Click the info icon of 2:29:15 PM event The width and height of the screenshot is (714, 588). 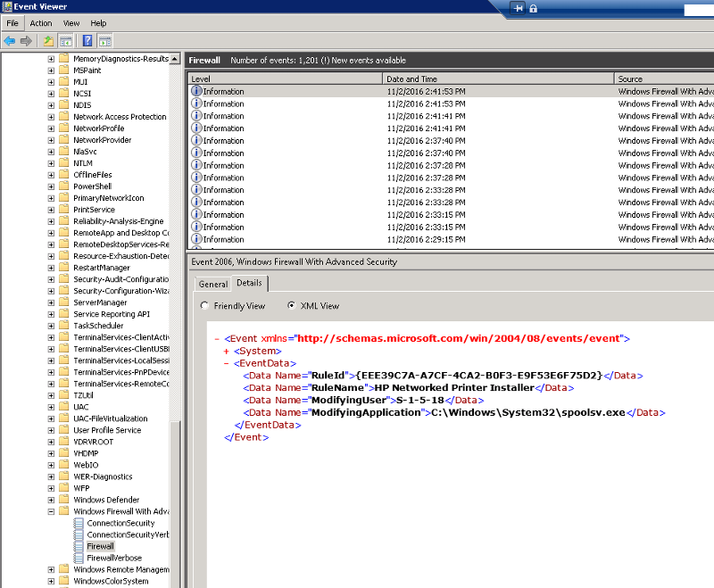coord(196,239)
